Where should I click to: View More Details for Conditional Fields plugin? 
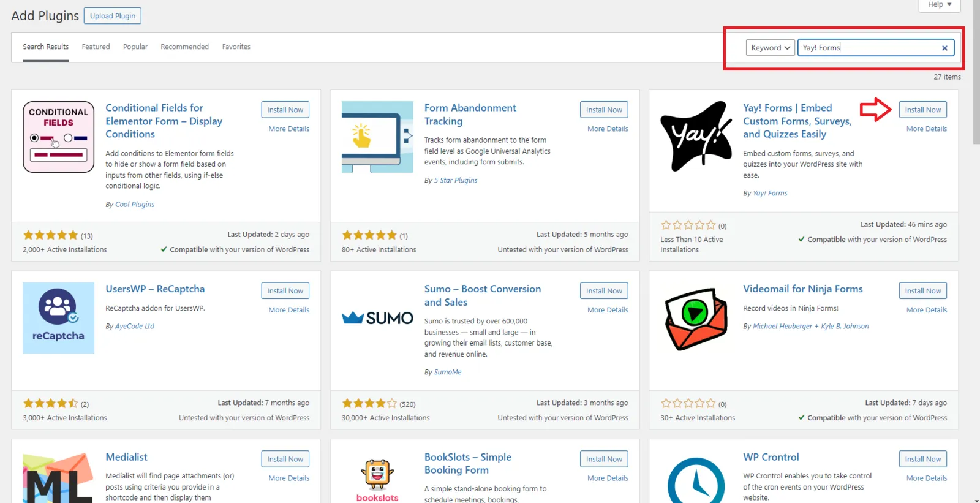288,129
